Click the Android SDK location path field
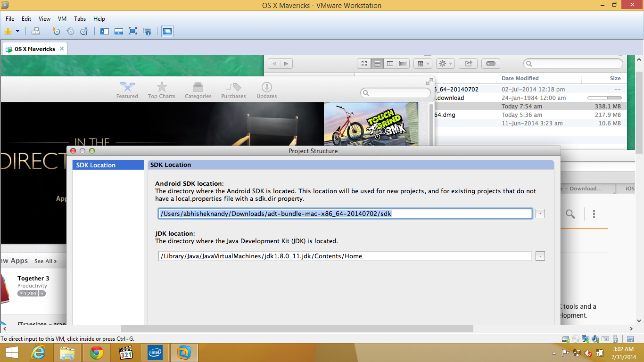 [x=345, y=214]
